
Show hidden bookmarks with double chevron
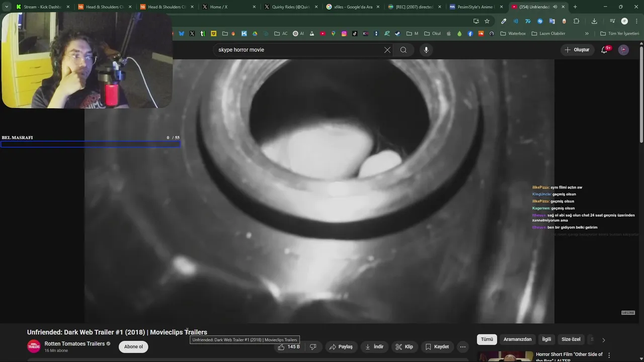587,34
